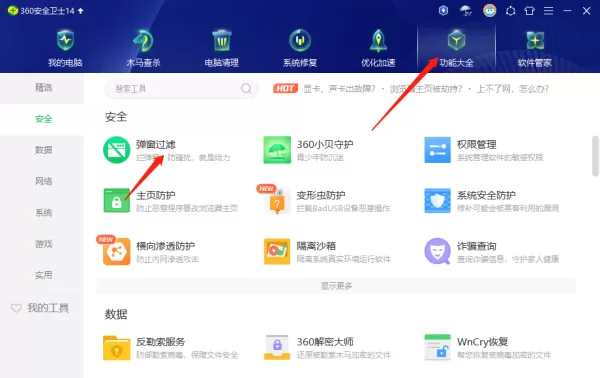Open 我的工具 favorites section
Viewport: 600px width, 378px height.
pyautogui.click(x=40, y=308)
